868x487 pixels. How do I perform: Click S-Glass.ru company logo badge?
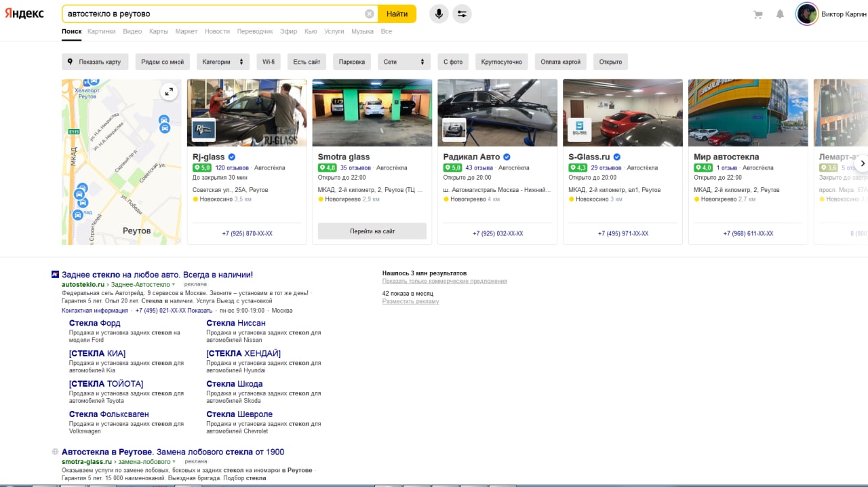[x=579, y=130]
